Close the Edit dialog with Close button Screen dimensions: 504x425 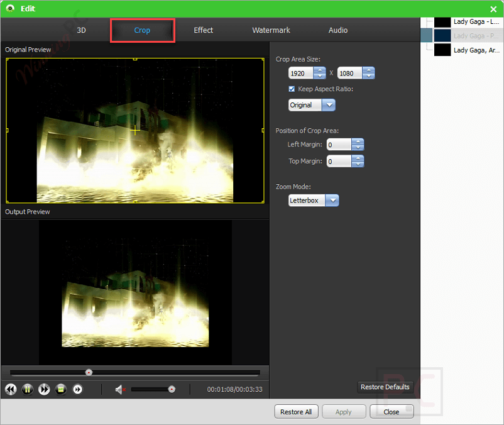[x=391, y=412]
